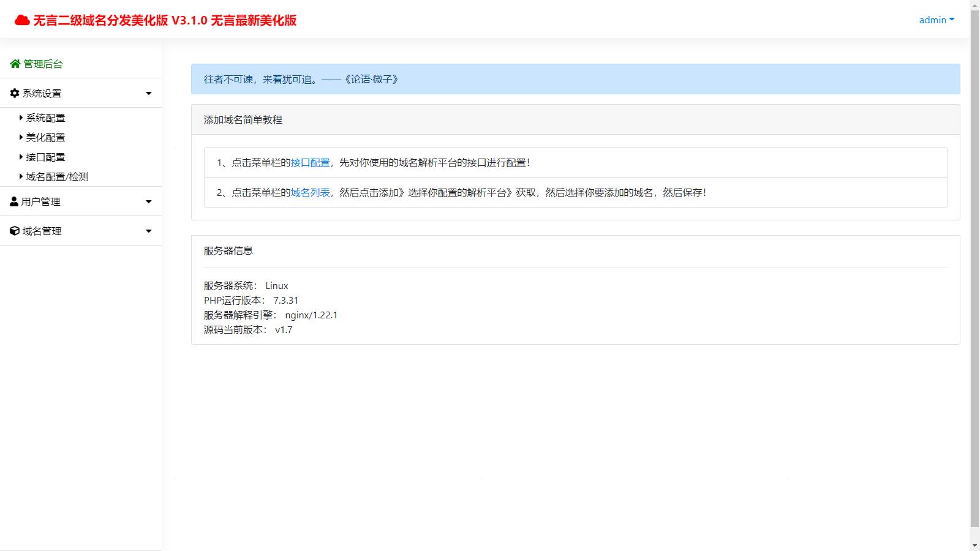Click the triangle icon before 美化配置
The image size is (980, 551).
click(x=21, y=137)
